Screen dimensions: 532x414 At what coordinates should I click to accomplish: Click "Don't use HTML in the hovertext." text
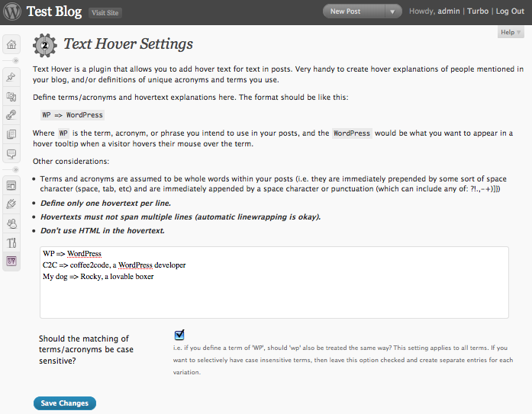point(102,231)
